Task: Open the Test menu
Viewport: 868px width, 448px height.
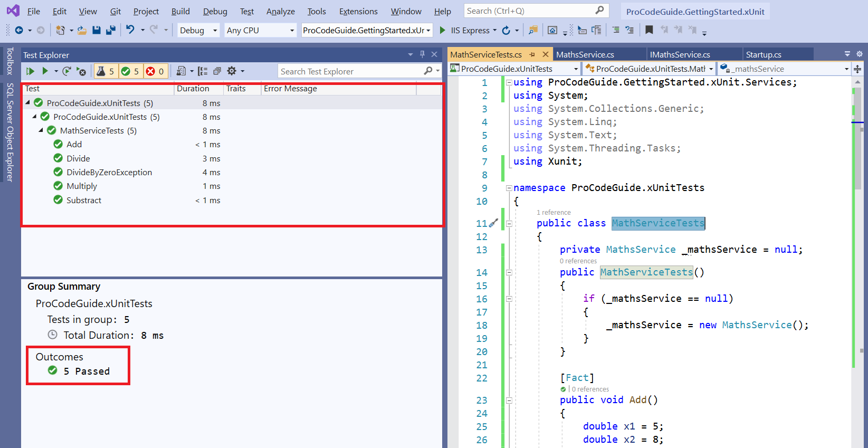Action: tap(246, 11)
